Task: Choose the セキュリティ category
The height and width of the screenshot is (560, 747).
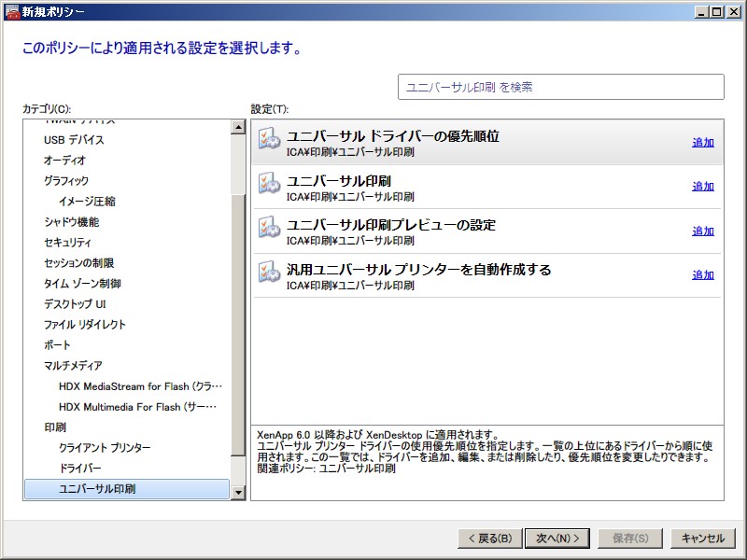Action: (x=67, y=243)
